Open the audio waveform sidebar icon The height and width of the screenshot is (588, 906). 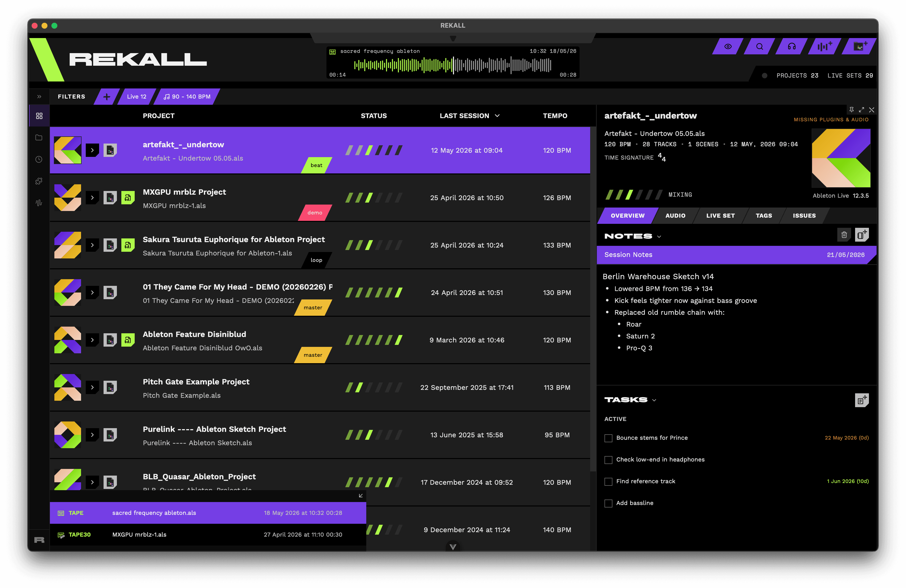[x=39, y=203]
